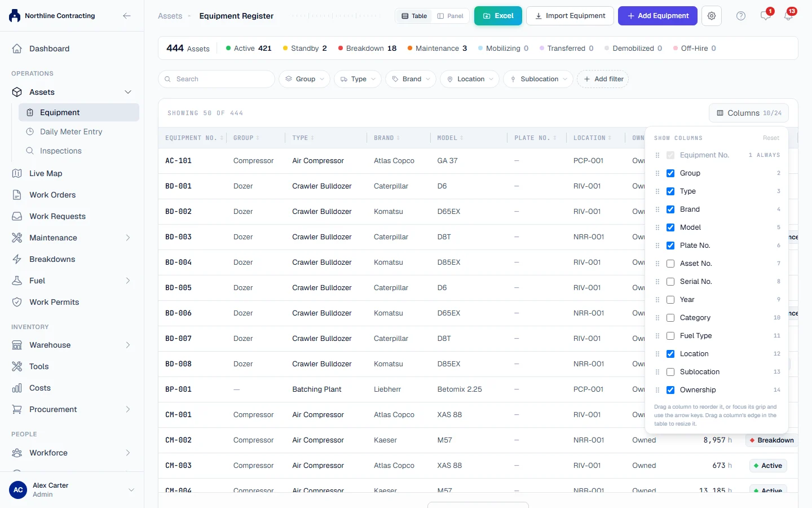
Task: Click the Tools wrench icon
Action: click(x=17, y=366)
